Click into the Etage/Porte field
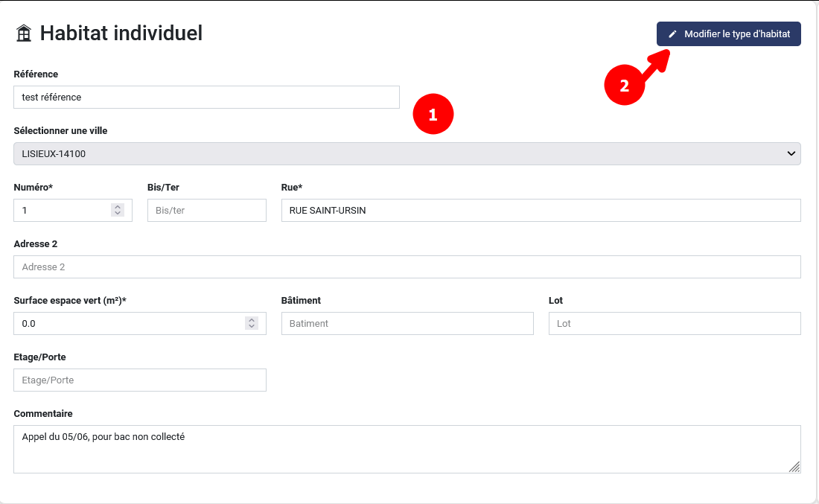The height and width of the screenshot is (504, 819). 140,380
